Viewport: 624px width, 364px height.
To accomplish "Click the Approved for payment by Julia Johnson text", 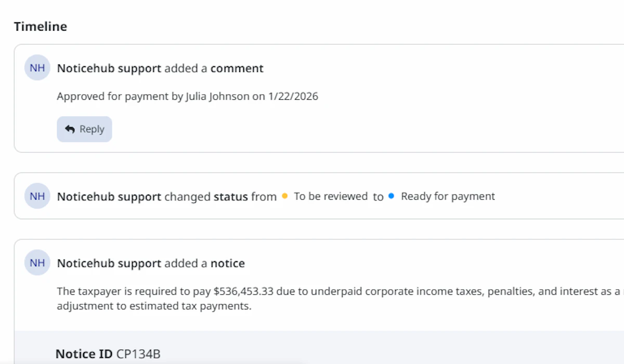I will (187, 96).
